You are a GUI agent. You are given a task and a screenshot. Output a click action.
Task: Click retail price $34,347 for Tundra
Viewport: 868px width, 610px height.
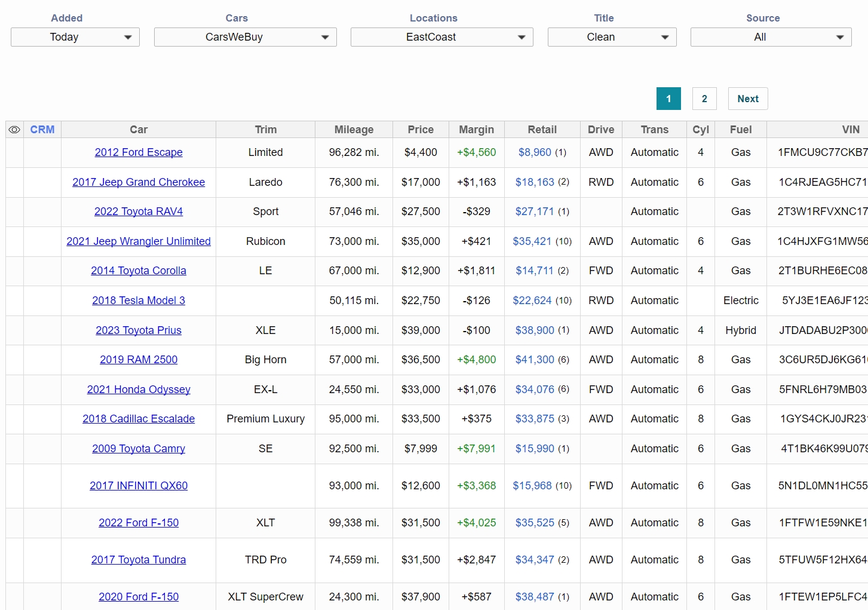tap(535, 560)
